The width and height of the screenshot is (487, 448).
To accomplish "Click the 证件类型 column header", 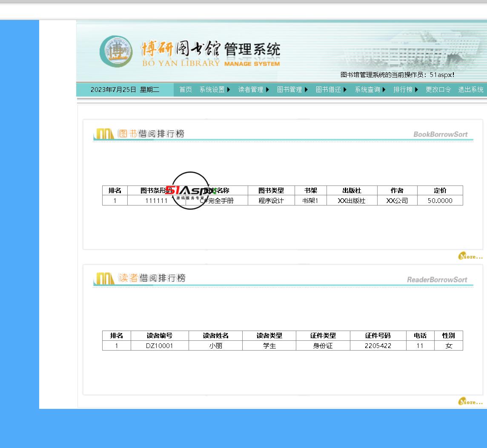I will pyautogui.click(x=323, y=336).
